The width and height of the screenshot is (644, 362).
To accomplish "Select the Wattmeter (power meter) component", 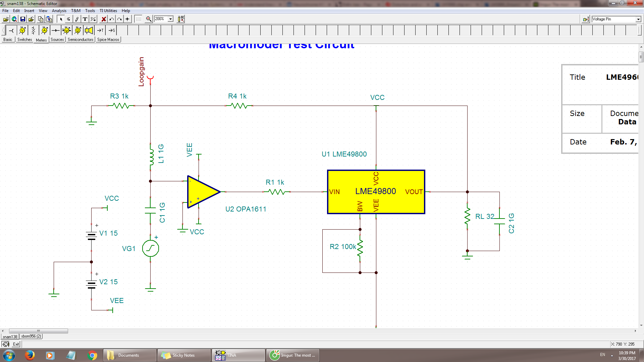I will [x=66, y=31].
